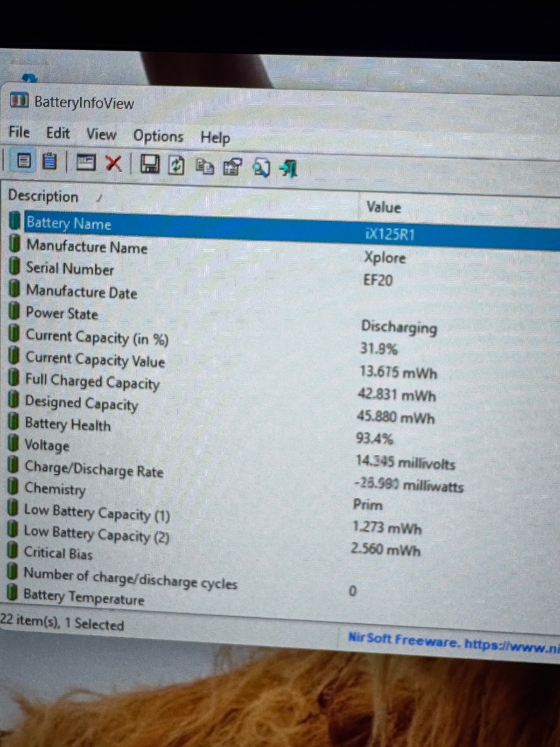
Task: Open the View menu
Action: pyautogui.click(x=101, y=135)
